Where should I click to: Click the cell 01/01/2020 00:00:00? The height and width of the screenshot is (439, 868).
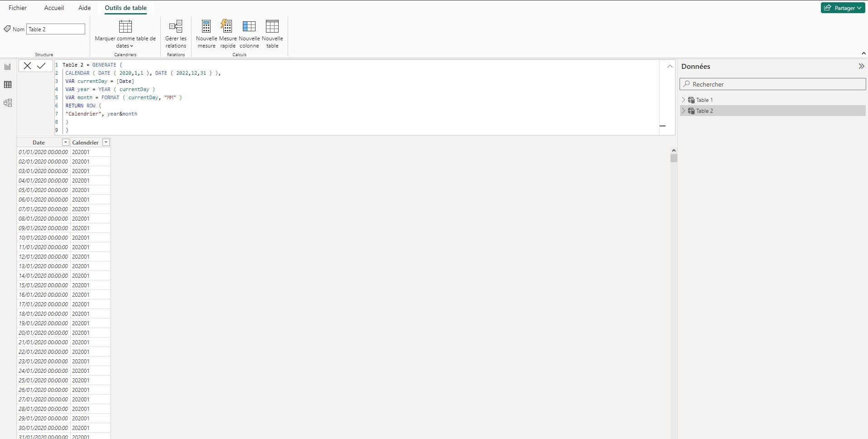click(43, 152)
